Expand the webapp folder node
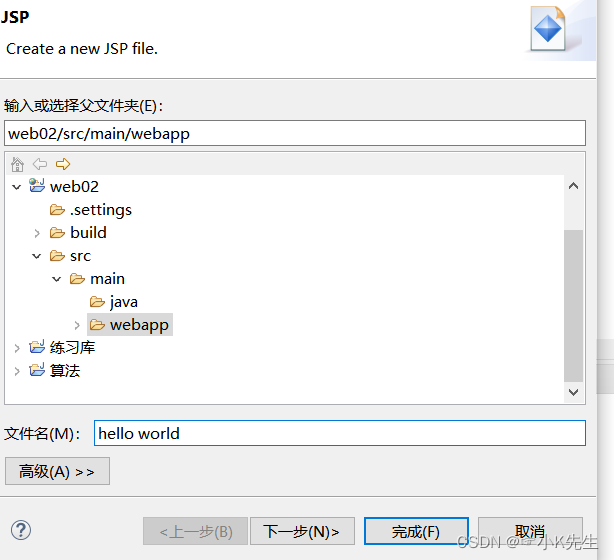The height and width of the screenshot is (560, 614). [x=77, y=325]
